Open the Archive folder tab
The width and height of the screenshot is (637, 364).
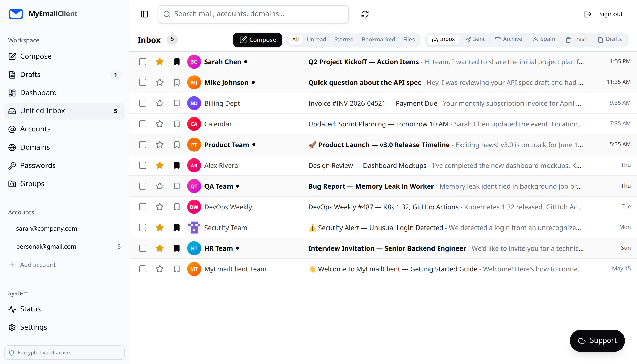click(x=509, y=39)
